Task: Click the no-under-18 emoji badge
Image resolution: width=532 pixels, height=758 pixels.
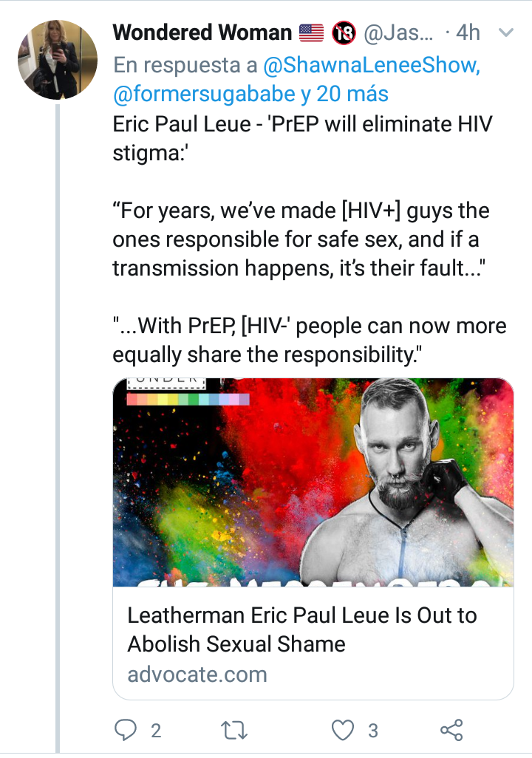Action: point(344,33)
